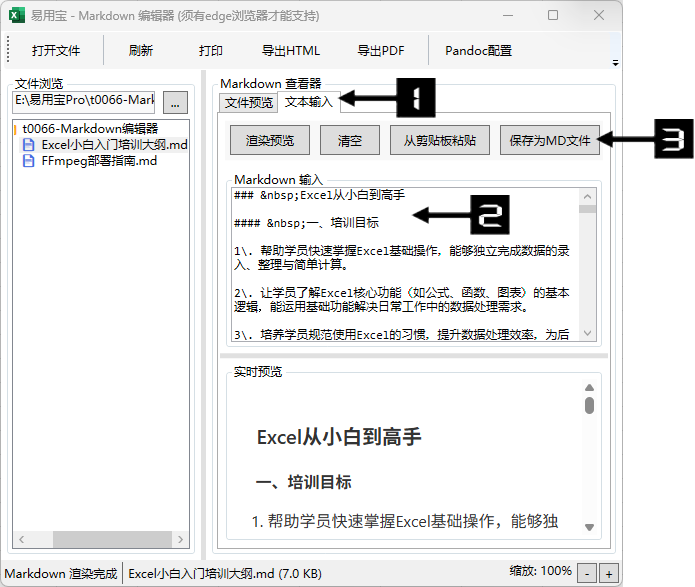Click '一、培训目标' heading in preview
Image resolution: width=695 pixels, height=587 pixels.
pos(304,482)
